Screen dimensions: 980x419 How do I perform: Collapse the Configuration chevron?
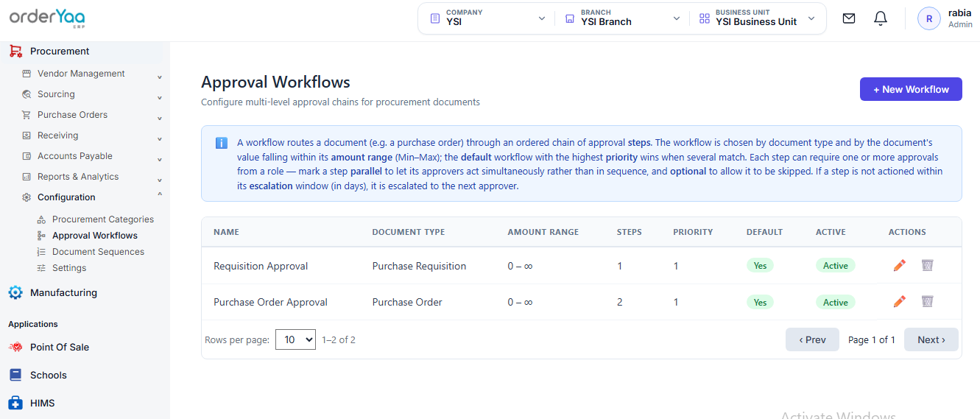[160, 195]
